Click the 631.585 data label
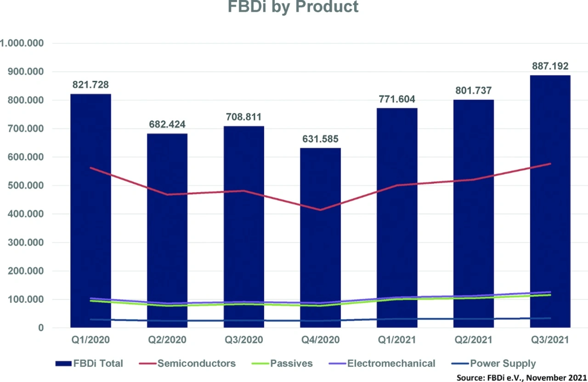The width and height of the screenshot is (588, 382). [321, 139]
